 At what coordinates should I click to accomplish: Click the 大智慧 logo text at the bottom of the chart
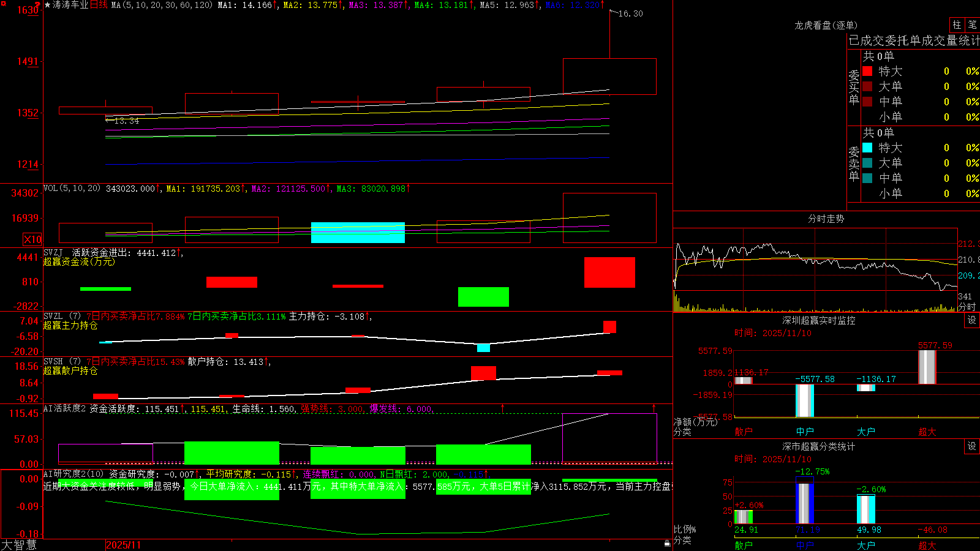click(19, 544)
